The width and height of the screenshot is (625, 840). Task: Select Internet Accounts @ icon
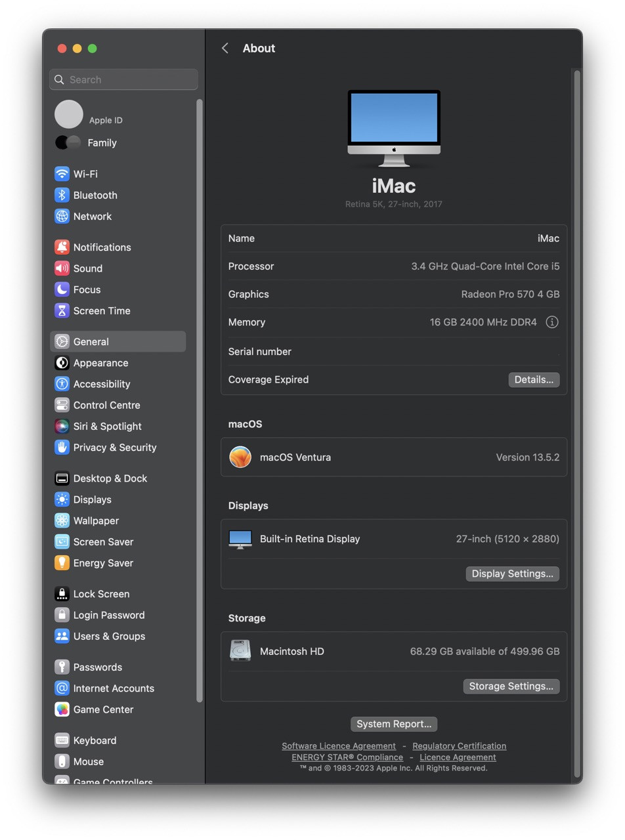click(62, 688)
